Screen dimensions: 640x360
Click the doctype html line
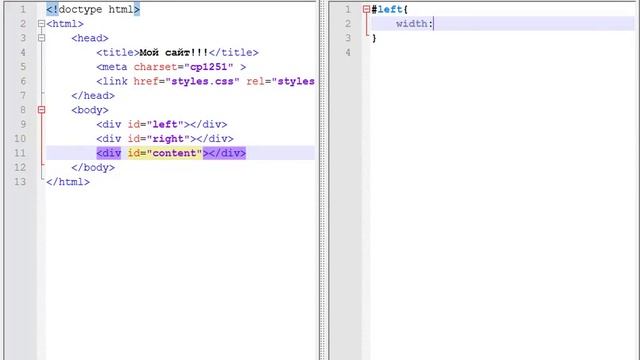(x=93, y=9)
